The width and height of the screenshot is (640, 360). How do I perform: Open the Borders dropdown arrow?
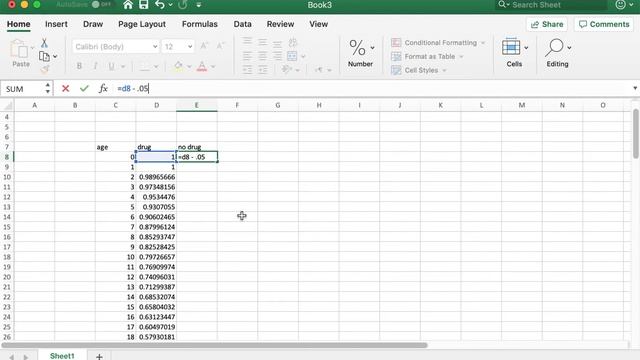tap(156, 67)
